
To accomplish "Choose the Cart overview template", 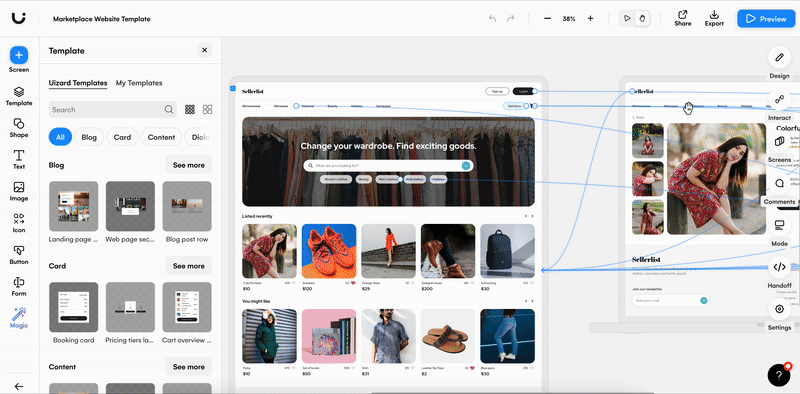I will click(x=187, y=307).
